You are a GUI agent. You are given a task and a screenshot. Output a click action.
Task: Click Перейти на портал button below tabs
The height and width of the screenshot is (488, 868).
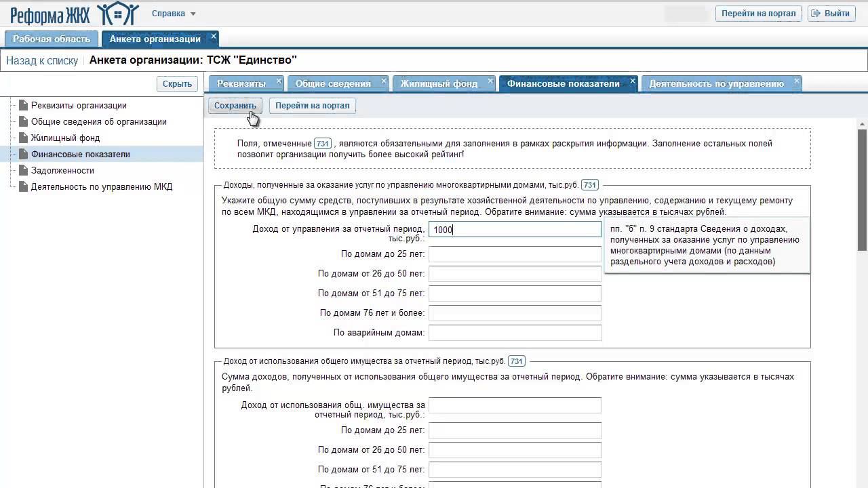click(x=313, y=106)
